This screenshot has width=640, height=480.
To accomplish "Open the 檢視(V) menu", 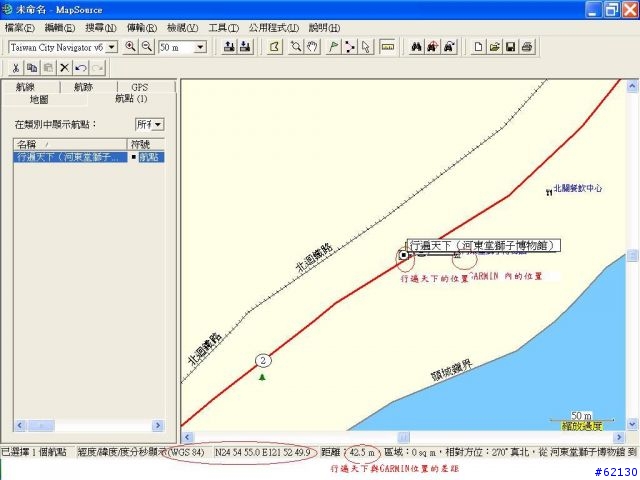I will (182, 28).
